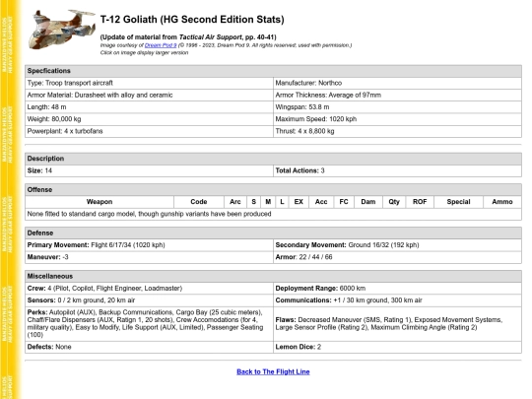Click the 'Ammo' column header
Image resolution: width=532 pixels, height=399 pixels.
click(502, 202)
